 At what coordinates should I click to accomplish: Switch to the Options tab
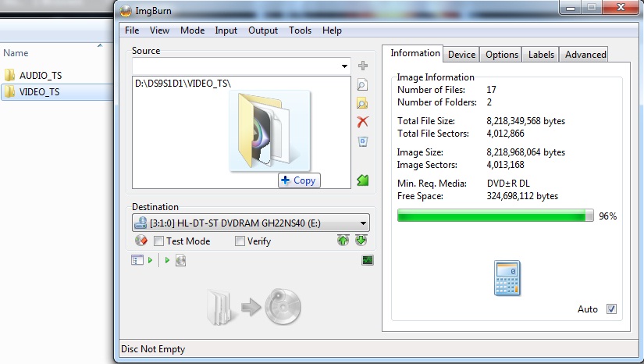[501, 55]
